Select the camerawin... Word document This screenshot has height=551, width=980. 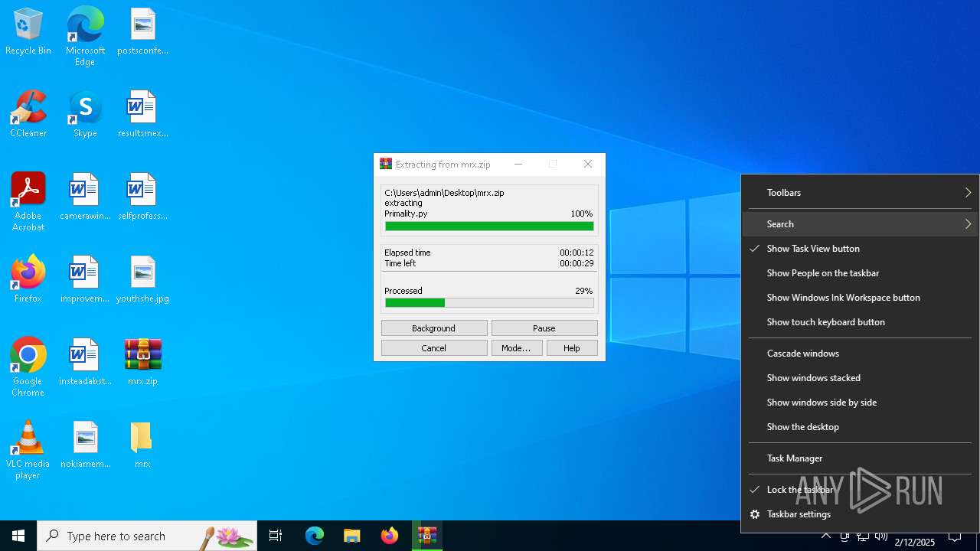coord(85,197)
